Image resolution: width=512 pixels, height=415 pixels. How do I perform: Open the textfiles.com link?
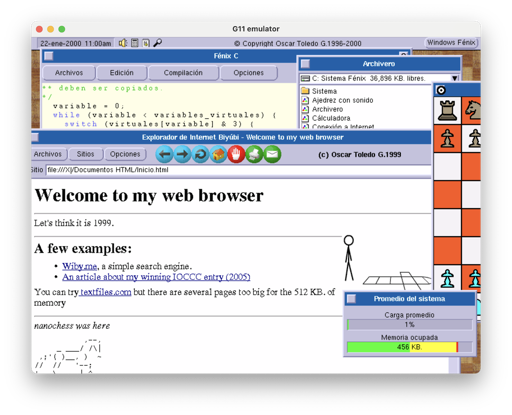pyautogui.click(x=105, y=292)
